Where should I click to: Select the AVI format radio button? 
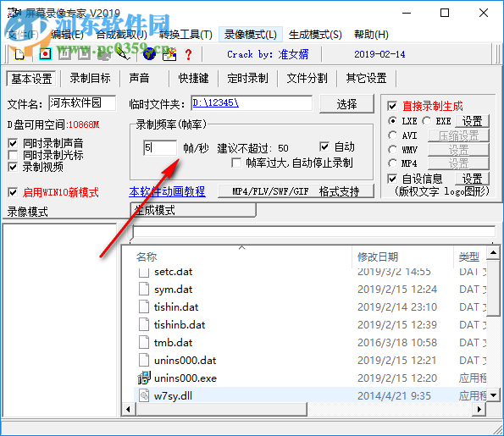point(392,135)
